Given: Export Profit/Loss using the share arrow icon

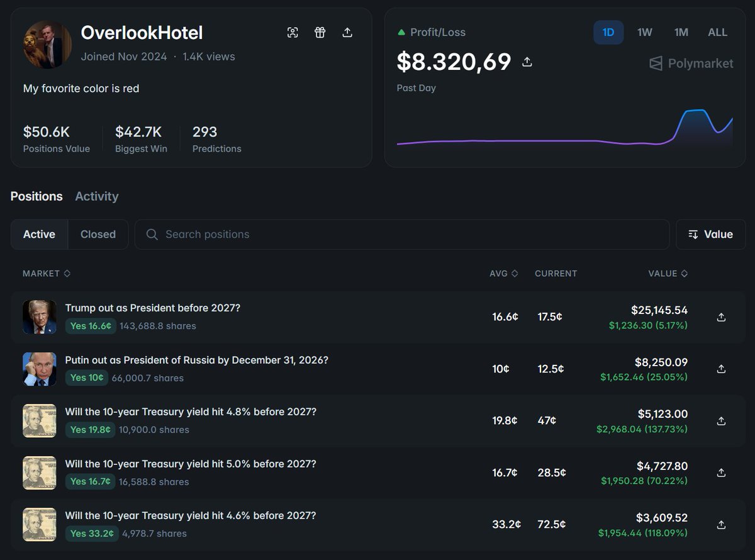Looking at the screenshot, I should coord(527,61).
